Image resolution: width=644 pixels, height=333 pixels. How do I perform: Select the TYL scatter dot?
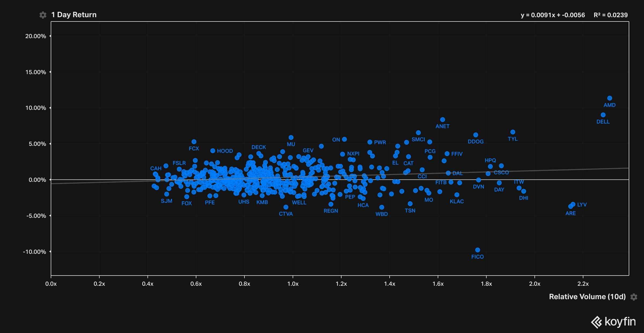pos(513,132)
